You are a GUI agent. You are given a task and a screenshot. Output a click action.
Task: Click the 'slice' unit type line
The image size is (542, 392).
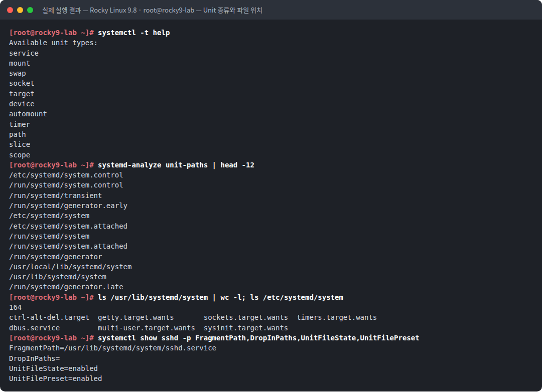click(20, 144)
